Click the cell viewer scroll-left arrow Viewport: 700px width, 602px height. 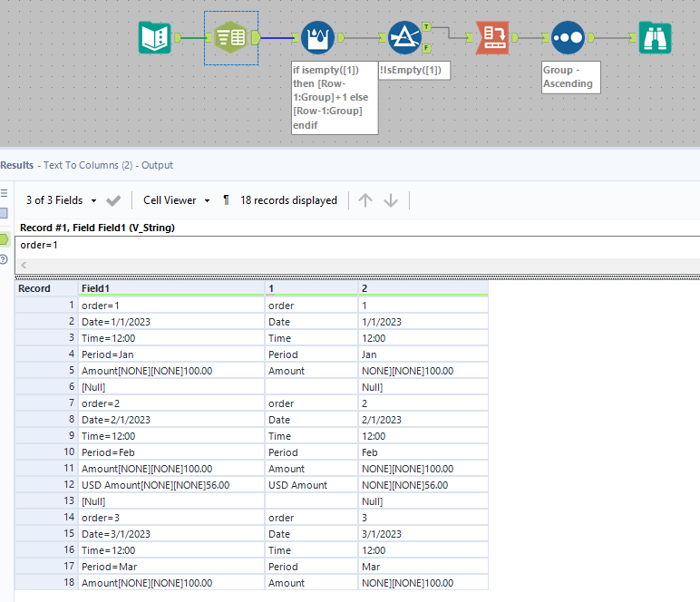coord(24,265)
